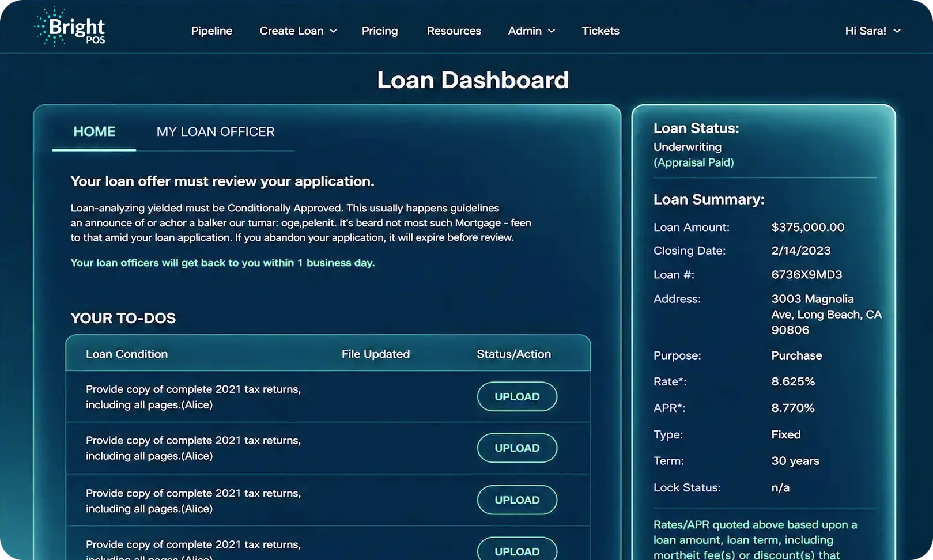This screenshot has height=560, width=933.
Task: Go to the Pricing page
Action: point(380,31)
